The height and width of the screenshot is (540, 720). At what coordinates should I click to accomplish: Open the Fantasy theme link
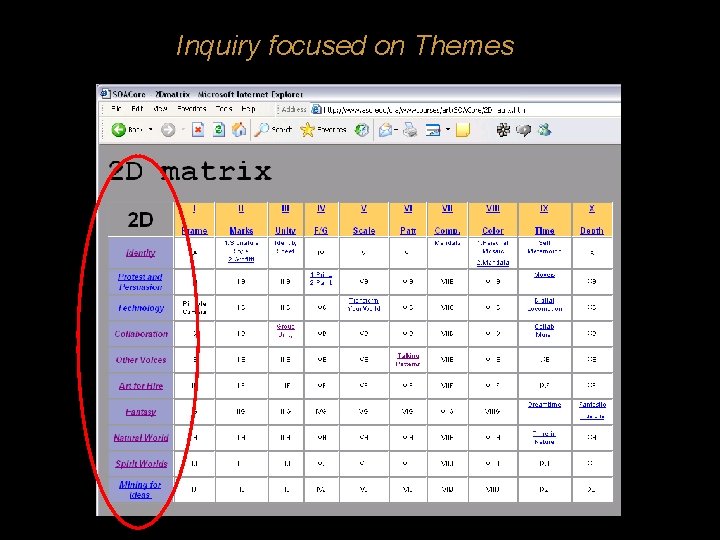tap(141, 412)
